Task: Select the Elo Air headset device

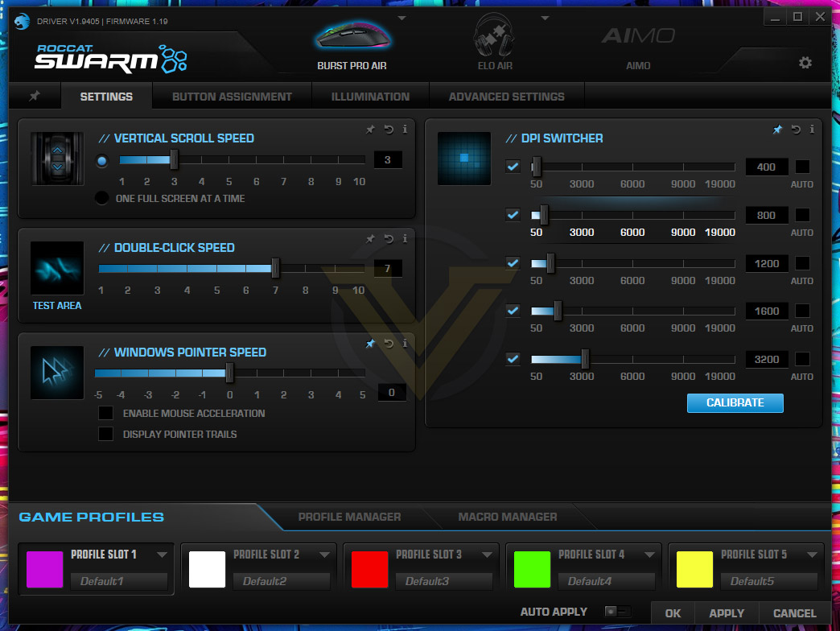Action: pos(495,43)
